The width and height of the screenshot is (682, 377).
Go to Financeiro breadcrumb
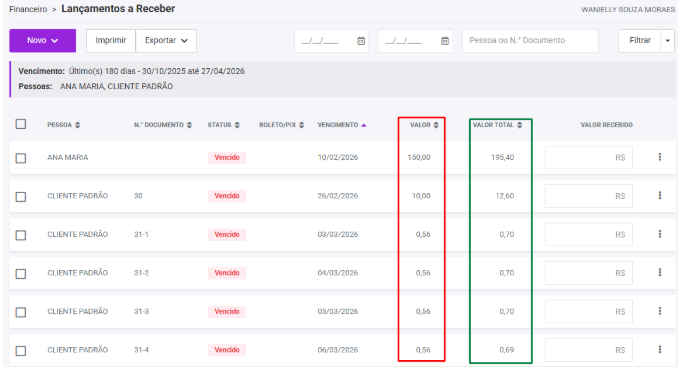(x=28, y=9)
